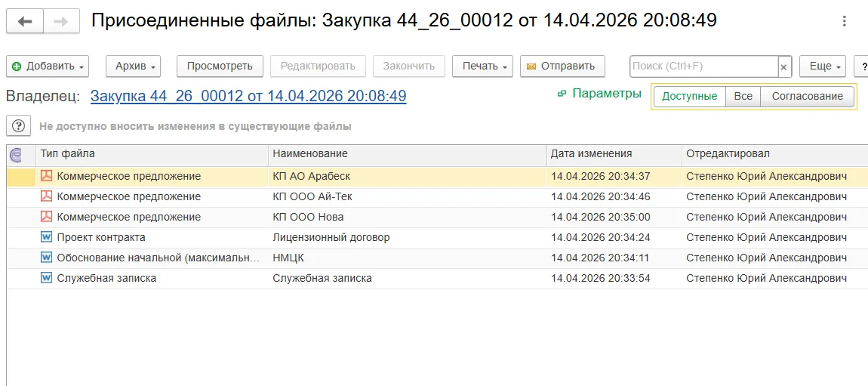Image resolution: width=868 pixels, height=386 pixels.
Task: Go back with the left arrow button
Action: pos(24,22)
